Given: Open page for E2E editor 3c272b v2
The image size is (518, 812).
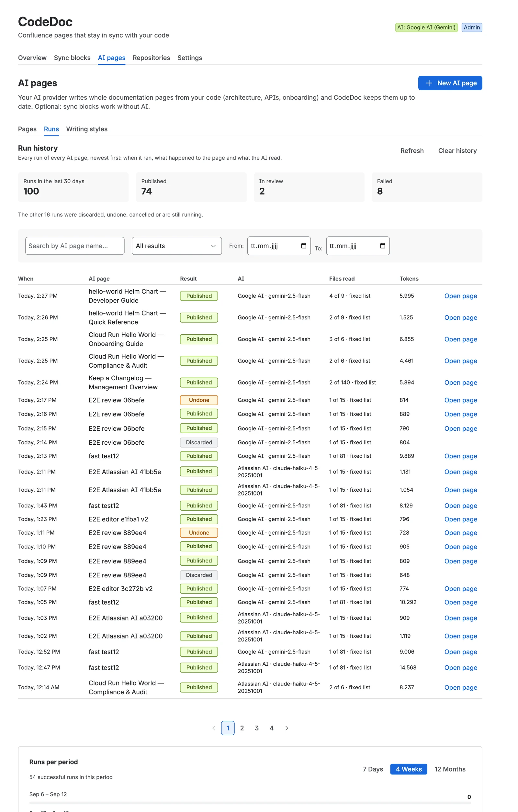Looking at the screenshot, I should pos(460,589).
